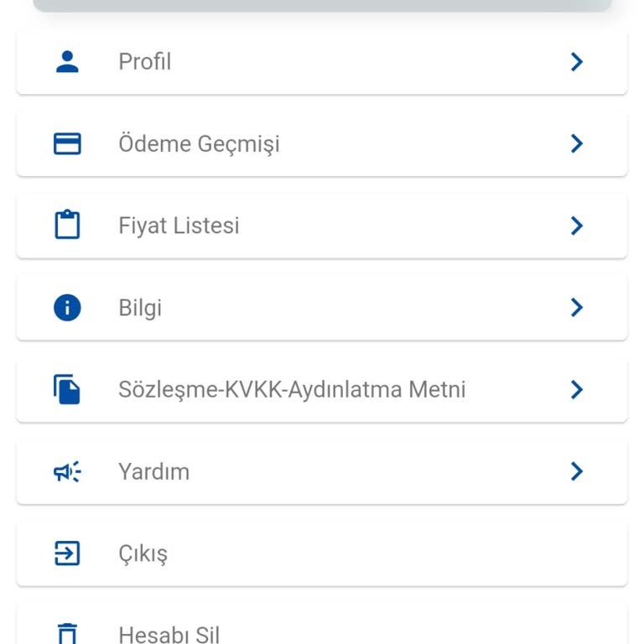Click the Çıkış exit arrow icon
The width and height of the screenshot is (644, 644).
pos(67,553)
